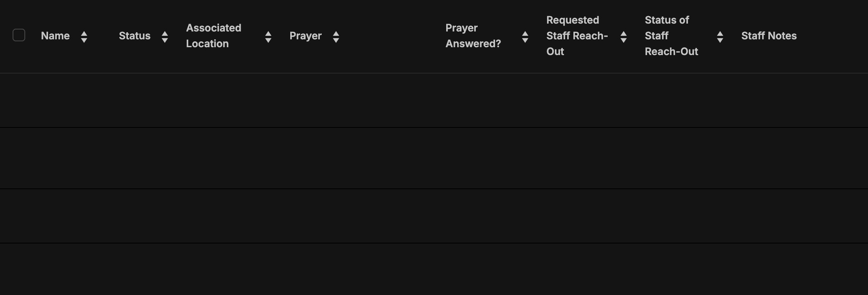Click the Name column header text
The image size is (868, 295).
pos(55,36)
